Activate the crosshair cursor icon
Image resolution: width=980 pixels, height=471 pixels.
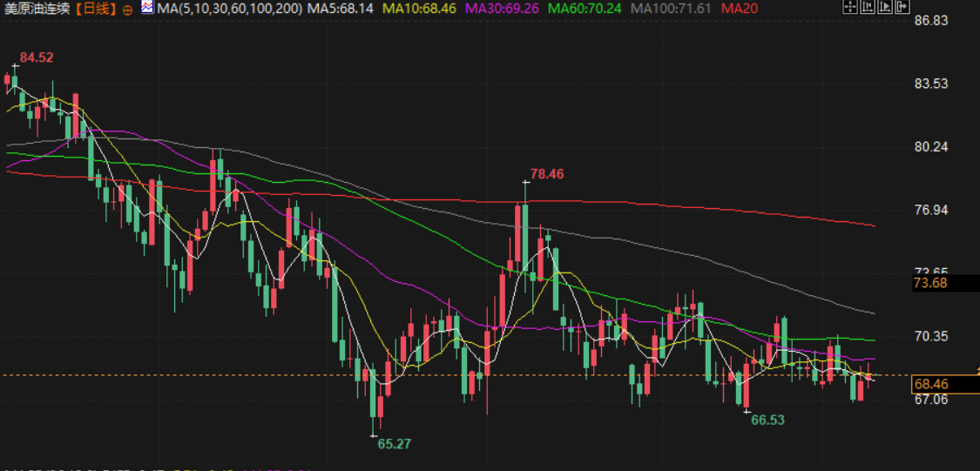point(850,7)
